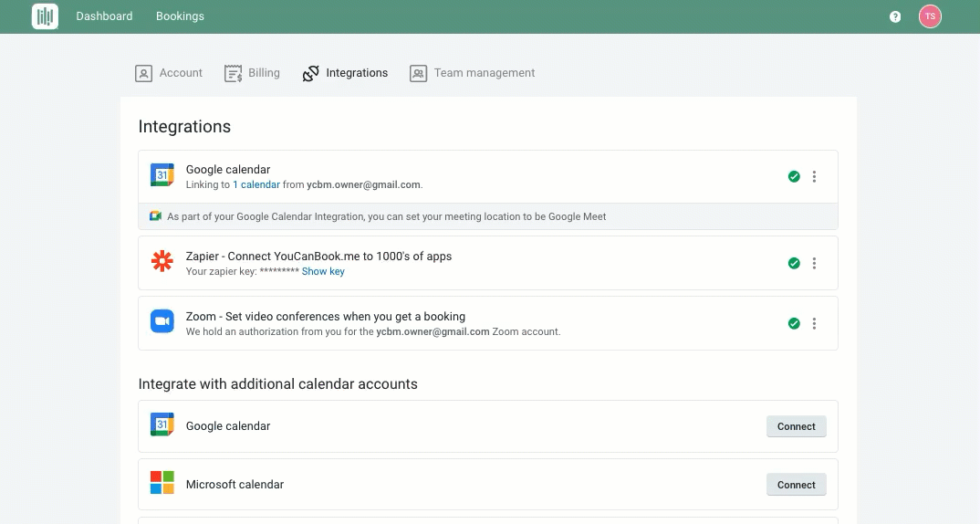Viewport: 980px width, 524px height.
Task: Follow the '1 calendar' link
Action: (256, 184)
